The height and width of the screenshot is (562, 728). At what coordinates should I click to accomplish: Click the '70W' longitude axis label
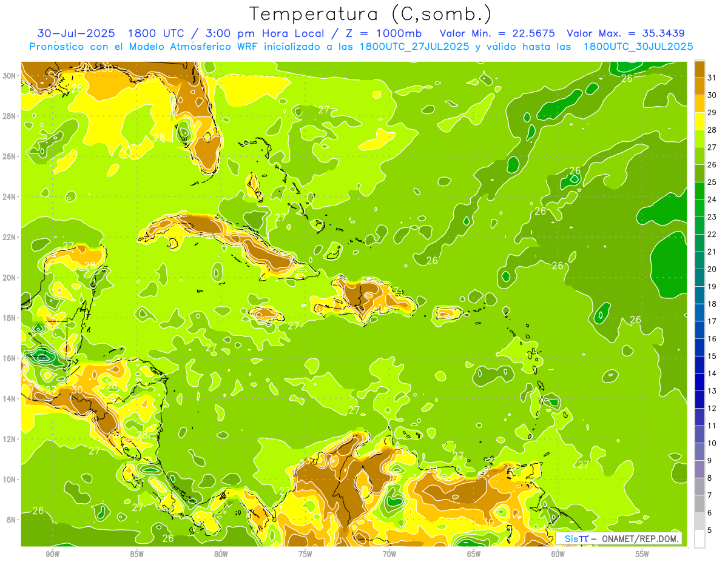[389, 554]
